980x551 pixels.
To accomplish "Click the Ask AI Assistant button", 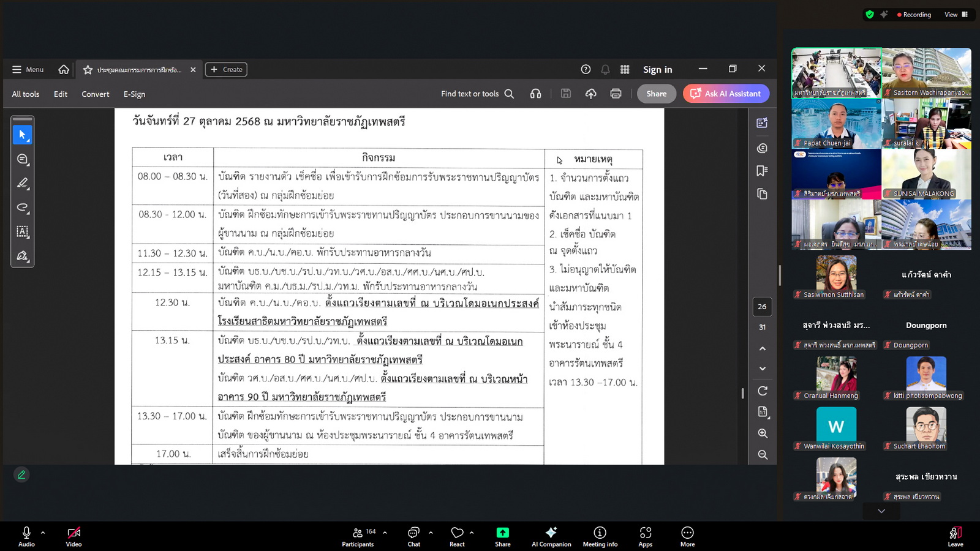I will click(x=726, y=94).
